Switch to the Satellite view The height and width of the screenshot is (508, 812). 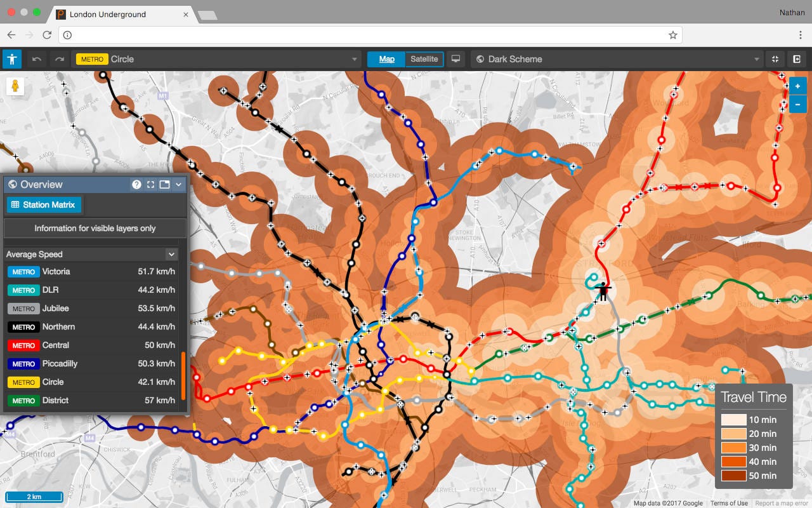424,58
